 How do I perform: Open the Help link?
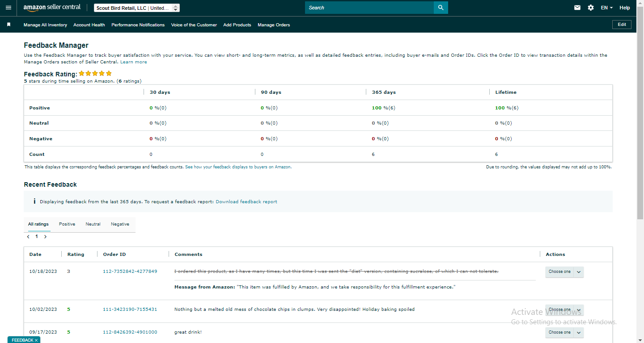click(x=625, y=8)
